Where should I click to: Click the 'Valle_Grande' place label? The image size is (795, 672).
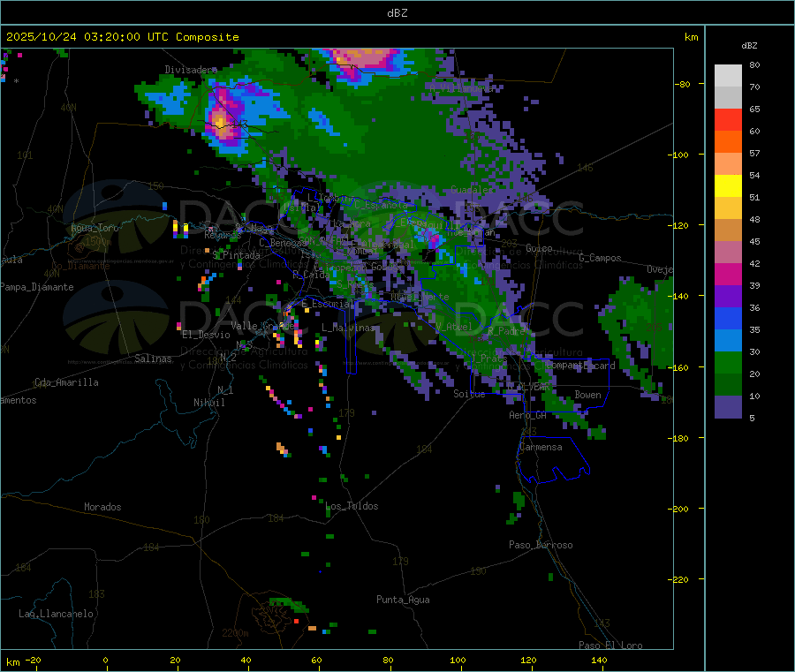[x=262, y=325]
